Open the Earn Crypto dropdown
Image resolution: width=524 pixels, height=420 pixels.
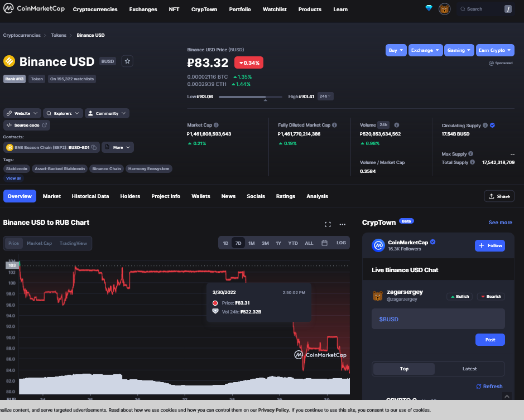click(x=495, y=50)
